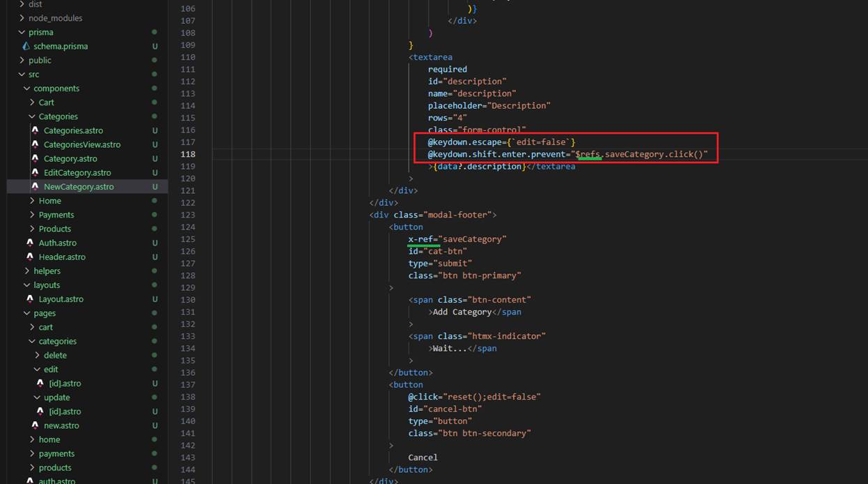The height and width of the screenshot is (484, 868).
Task: Click Astro icon next to NewCategory.astro
Action: tap(36, 186)
